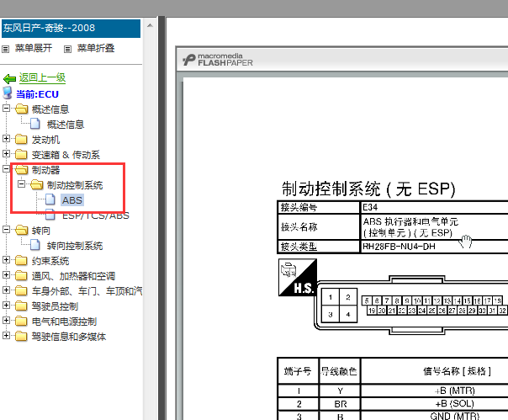
Task: Click the 制动控制系统 folder icon
Action: [x=37, y=184]
